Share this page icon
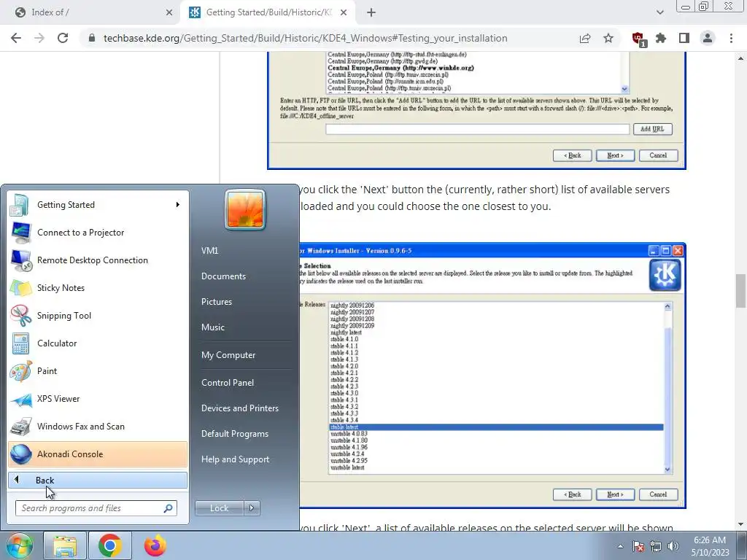 pyautogui.click(x=585, y=38)
